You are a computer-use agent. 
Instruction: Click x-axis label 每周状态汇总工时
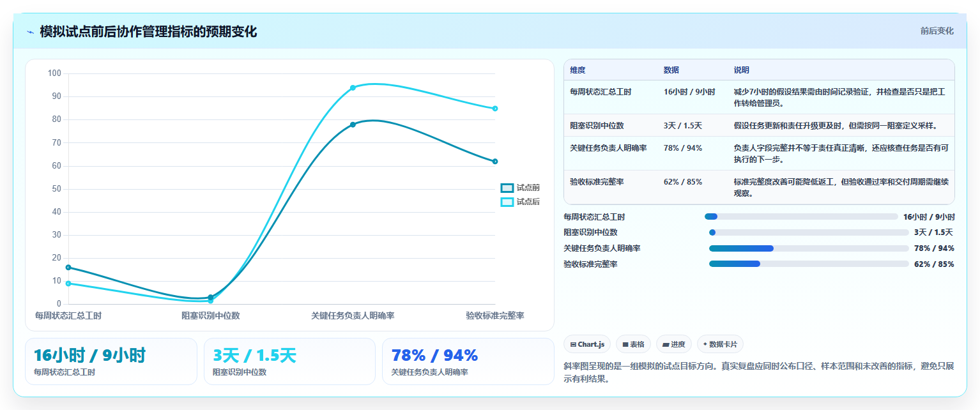[68, 315]
